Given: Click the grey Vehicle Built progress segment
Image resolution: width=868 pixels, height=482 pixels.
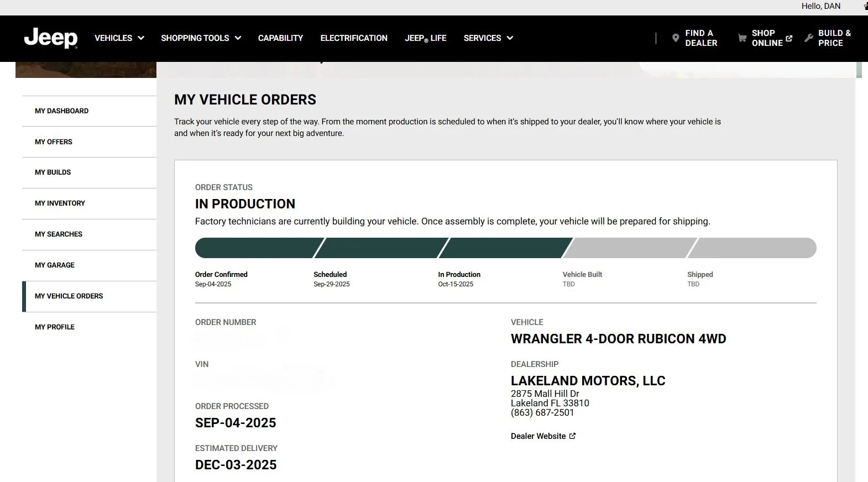Looking at the screenshot, I should point(630,248).
